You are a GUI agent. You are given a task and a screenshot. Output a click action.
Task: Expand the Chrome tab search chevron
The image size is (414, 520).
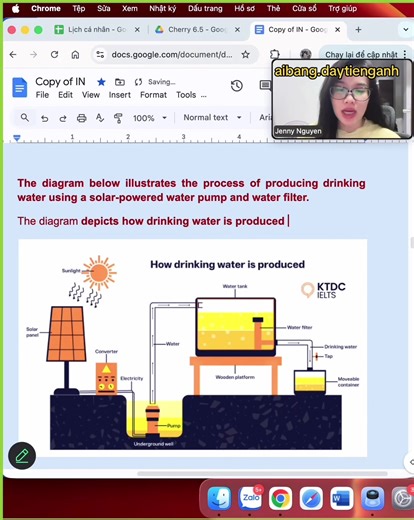click(406, 30)
